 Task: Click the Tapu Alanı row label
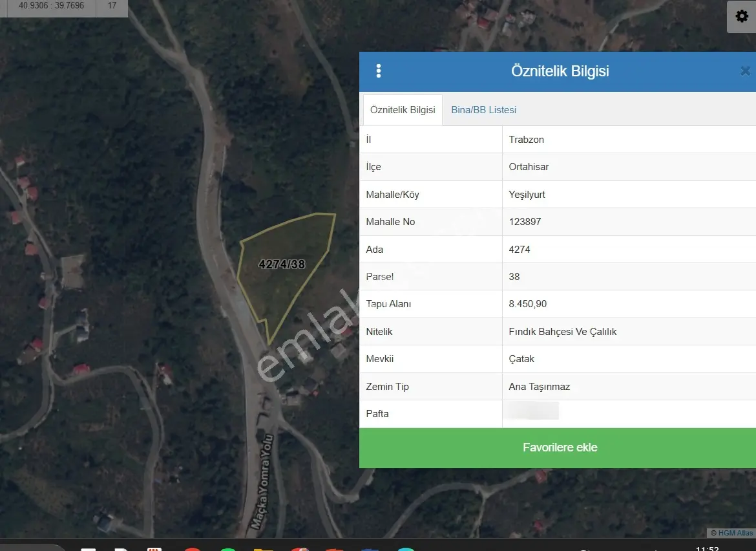388,303
